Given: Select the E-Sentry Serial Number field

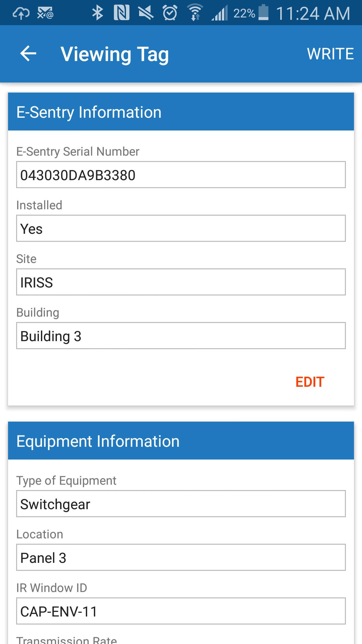Looking at the screenshot, I should click(181, 175).
